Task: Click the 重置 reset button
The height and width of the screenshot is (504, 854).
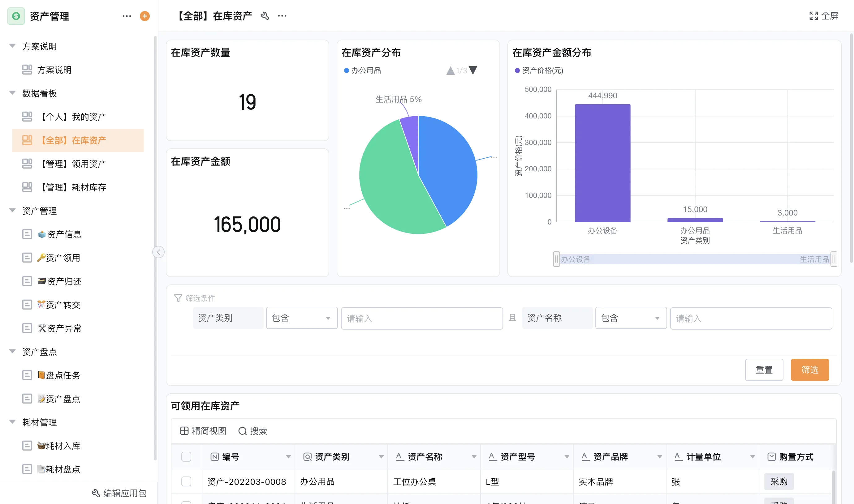Action: 764,369
